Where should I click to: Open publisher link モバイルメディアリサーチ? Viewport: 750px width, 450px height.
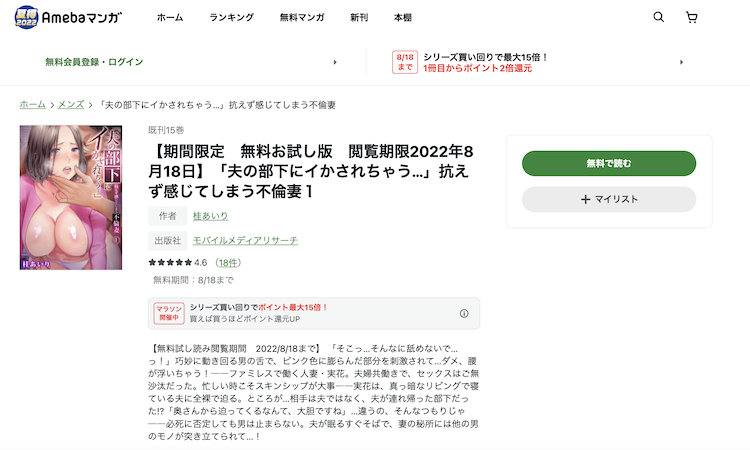point(245,240)
